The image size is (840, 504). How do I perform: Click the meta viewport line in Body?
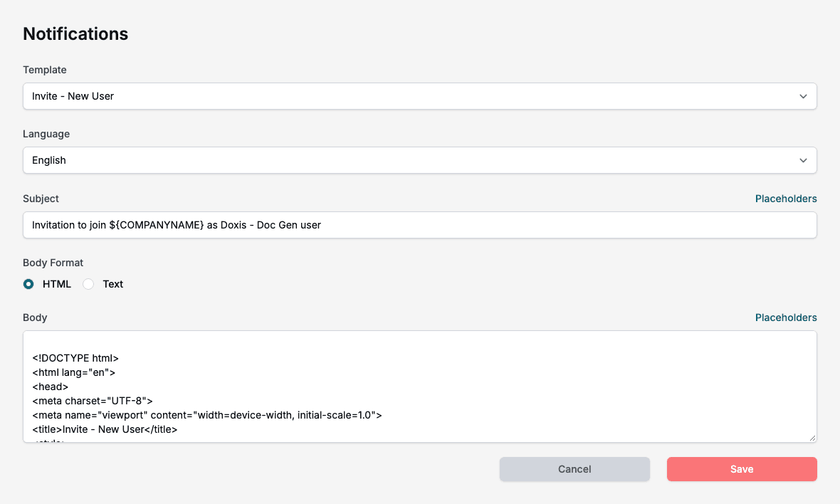[x=206, y=415]
